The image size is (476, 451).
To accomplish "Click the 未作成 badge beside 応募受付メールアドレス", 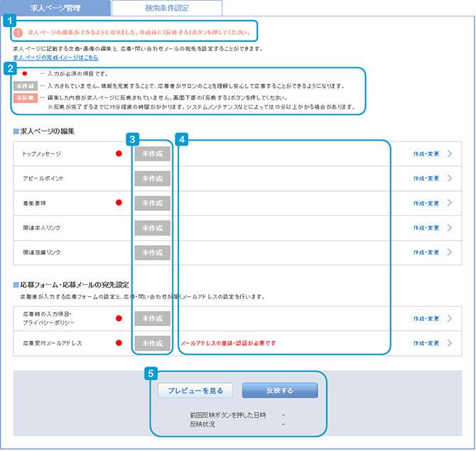I will (153, 343).
